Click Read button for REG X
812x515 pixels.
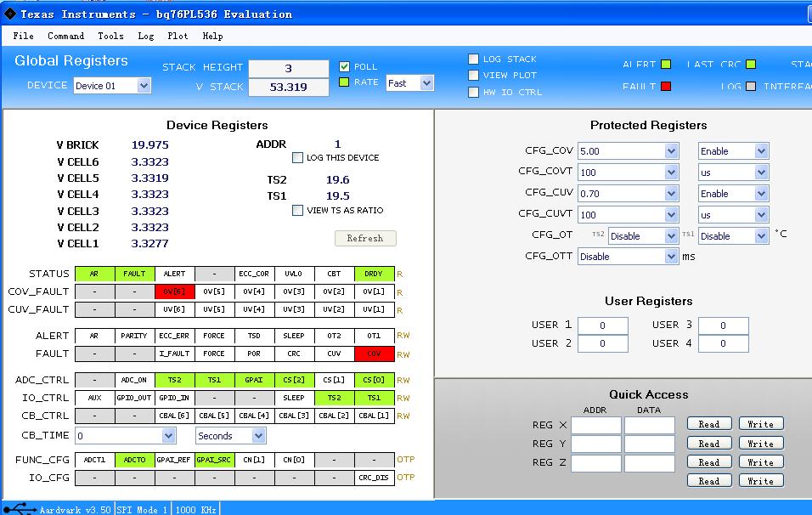tap(709, 424)
